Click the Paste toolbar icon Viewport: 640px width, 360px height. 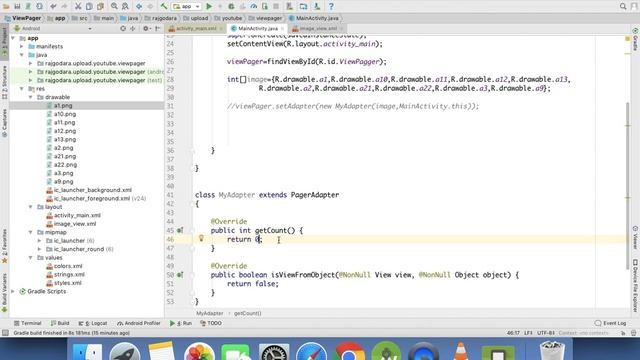coord(100,6)
